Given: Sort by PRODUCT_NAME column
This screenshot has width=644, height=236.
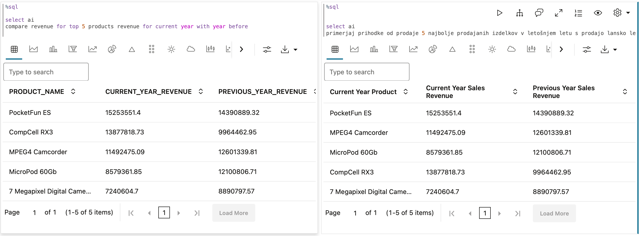Looking at the screenshot, I should point(73,91).
